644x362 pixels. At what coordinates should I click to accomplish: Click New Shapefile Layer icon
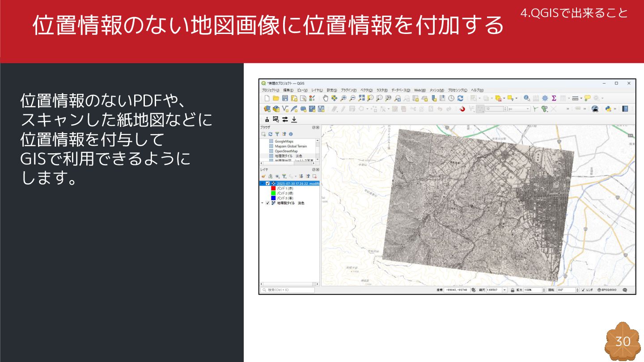(285, 109)
